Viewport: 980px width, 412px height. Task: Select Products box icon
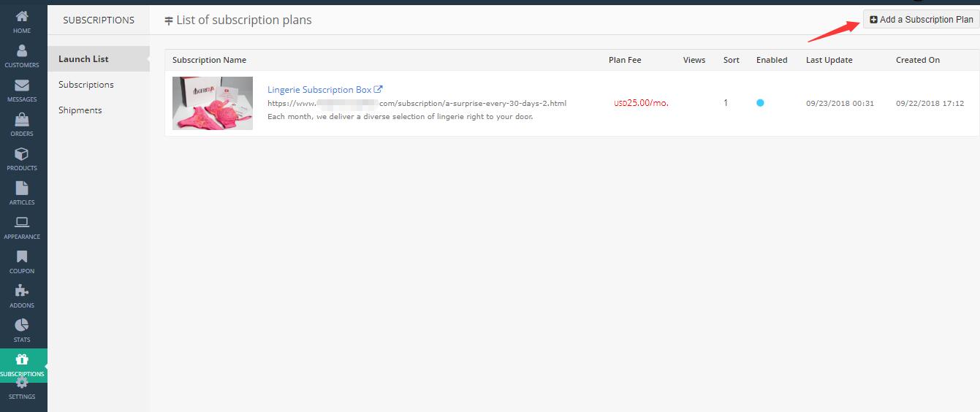(x=22, y=154)
